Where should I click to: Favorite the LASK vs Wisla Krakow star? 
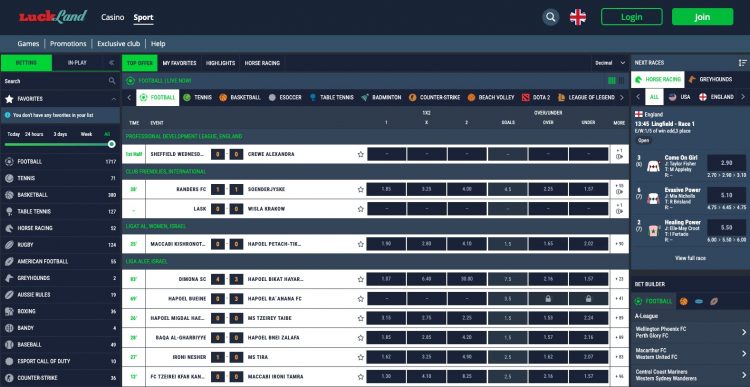pos(361,209)
